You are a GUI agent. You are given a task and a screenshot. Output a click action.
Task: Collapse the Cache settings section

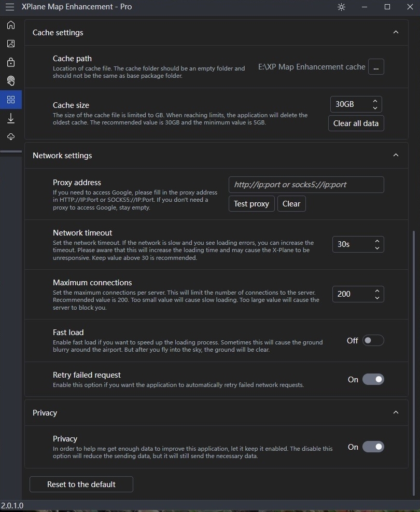click(x=396, y=32)
